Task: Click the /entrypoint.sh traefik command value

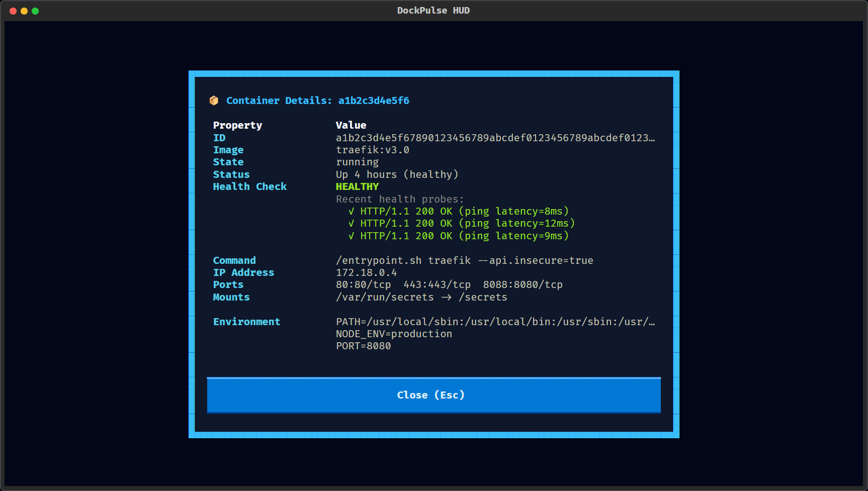Action: point(465,260)
